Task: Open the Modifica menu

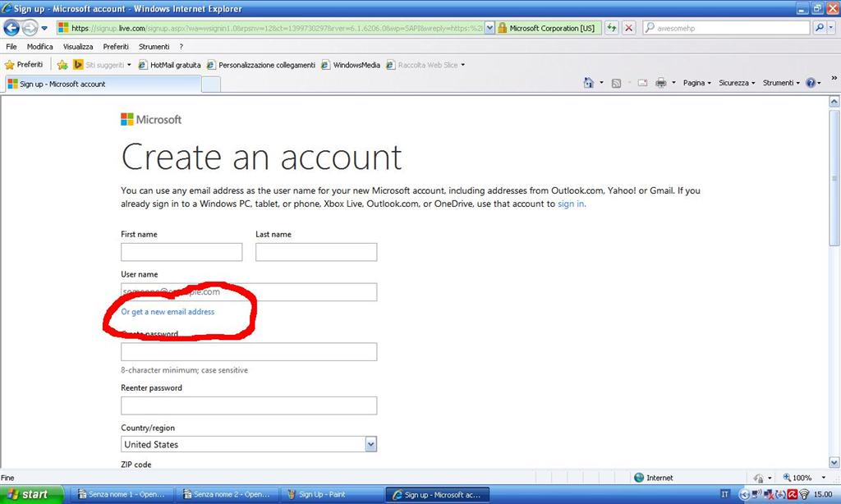Action: click(x=39, y=47)
